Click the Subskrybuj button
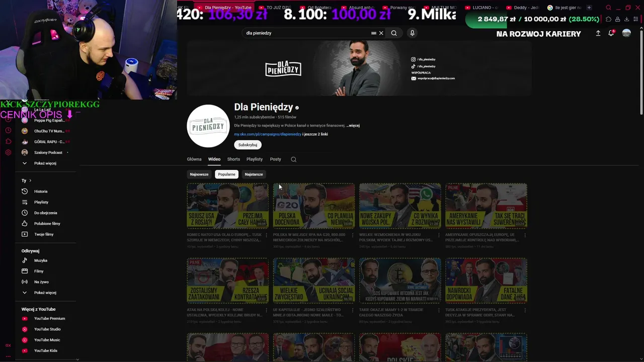644x362 pixels. tap(248, 145)
